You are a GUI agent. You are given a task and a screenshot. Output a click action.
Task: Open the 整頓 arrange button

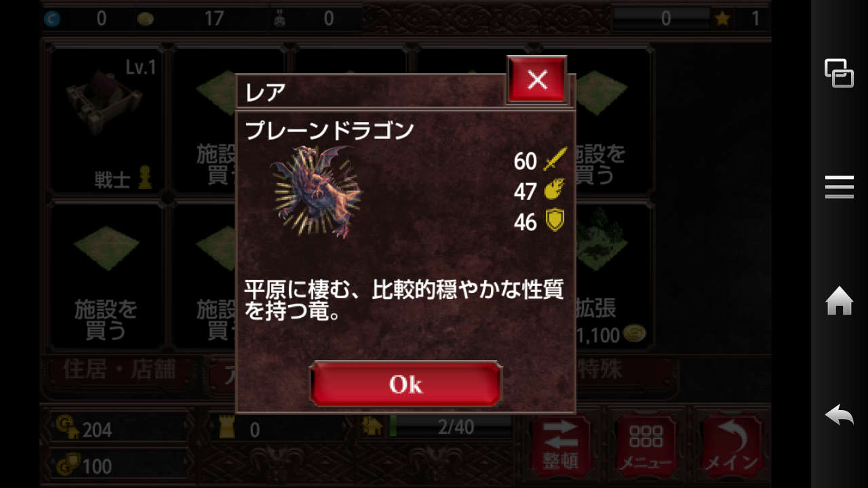coord(560,444)
